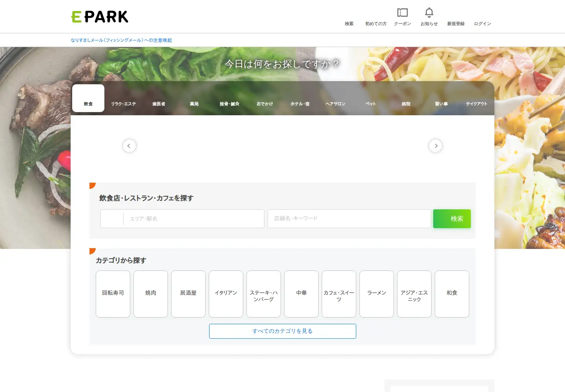Image resolution: width=565 pixels, height=392 pixels.
Task: Open the 新規登録 sign-up page
Action: 456,24
